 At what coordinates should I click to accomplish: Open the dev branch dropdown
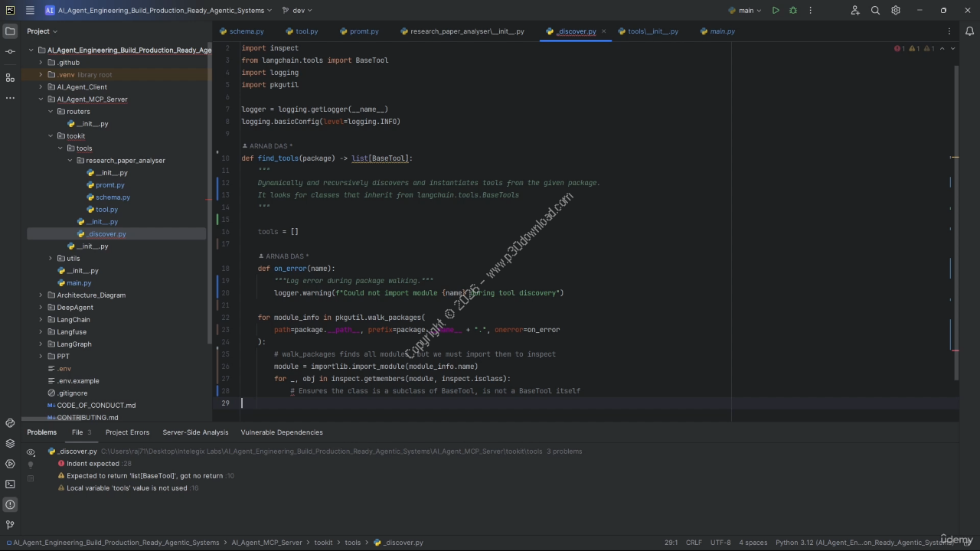click(297, 11)
